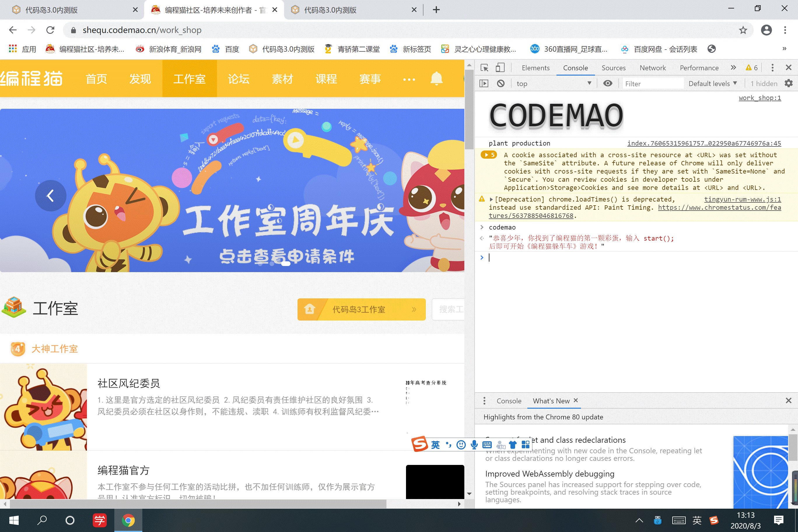This screenshot has height=532, width=798.
Task: Expand the grouped cookie warning badge 5
Action: (489, 155)
